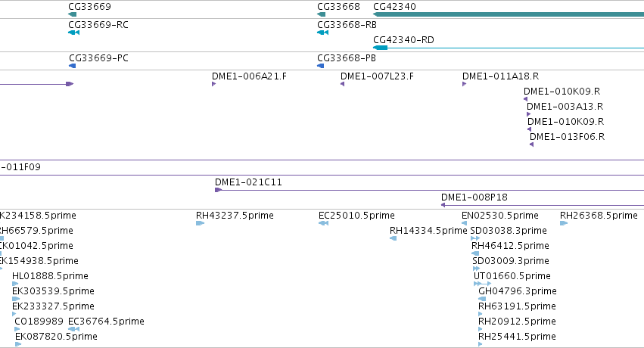
Task: Select RH20912.5prime EST label
Action: coord(517,322)
